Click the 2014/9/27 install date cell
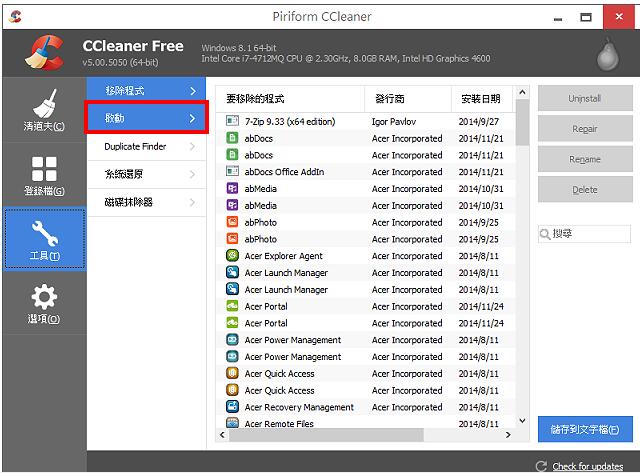 coord(478,122)
